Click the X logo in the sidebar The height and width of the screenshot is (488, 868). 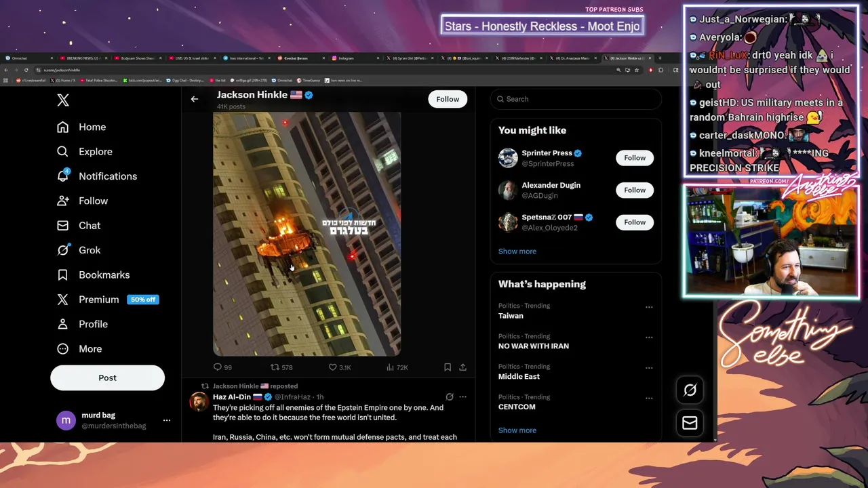(x=63, y=100)
